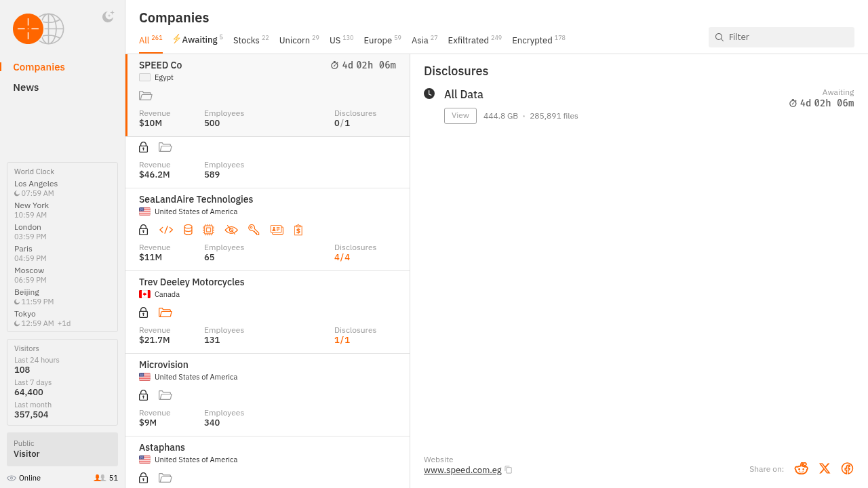The height and width of the screenshot is (488, 868).
Task: Open the Companies sidebar section
Action: [x=39, y=67]
